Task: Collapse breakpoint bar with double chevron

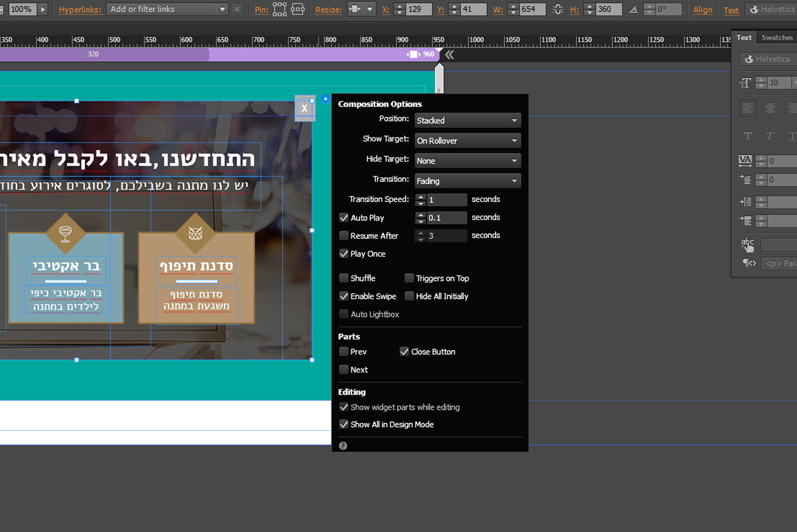Action: 449,55
